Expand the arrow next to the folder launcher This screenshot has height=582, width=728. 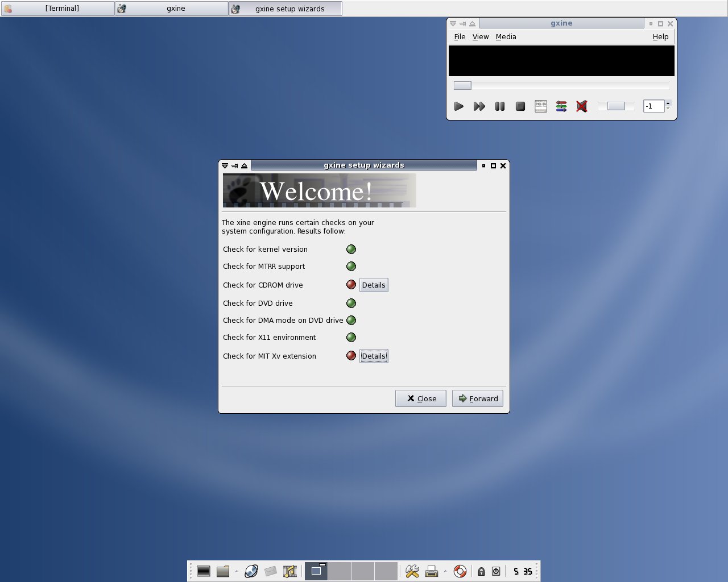click(x=237, y=571)
